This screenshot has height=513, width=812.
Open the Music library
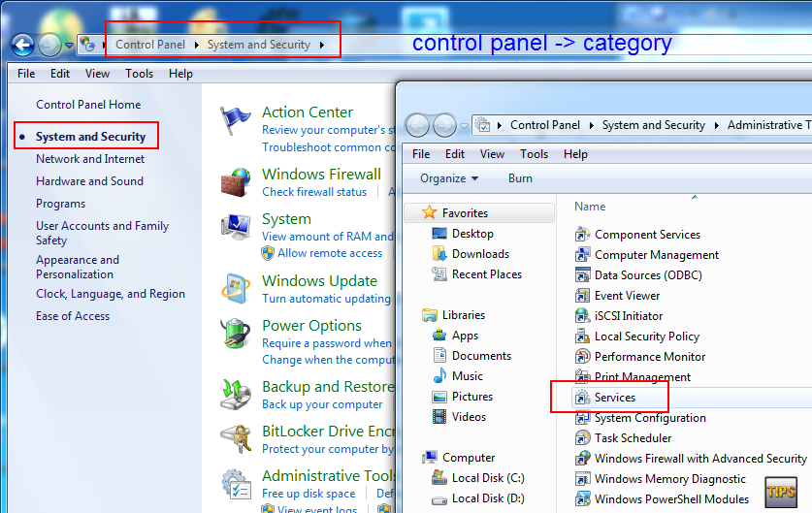pos(467,376)
